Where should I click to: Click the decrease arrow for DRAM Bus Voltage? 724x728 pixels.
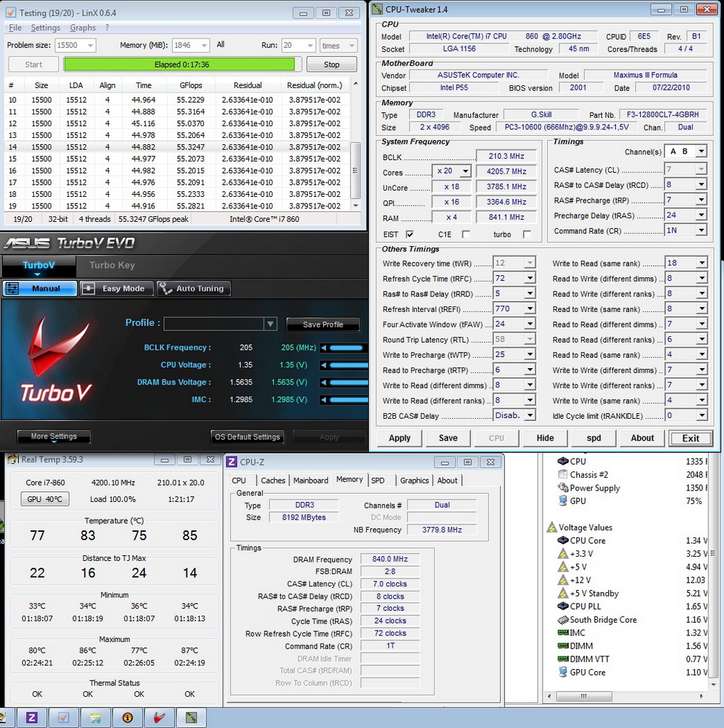tap(324, 382)
